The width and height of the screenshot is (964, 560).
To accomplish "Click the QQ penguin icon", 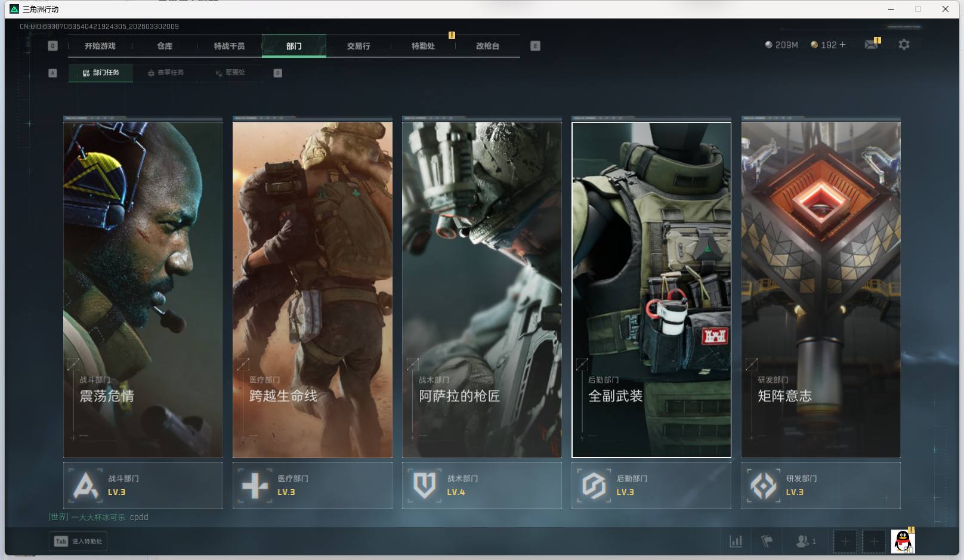I will click(903, 542).
